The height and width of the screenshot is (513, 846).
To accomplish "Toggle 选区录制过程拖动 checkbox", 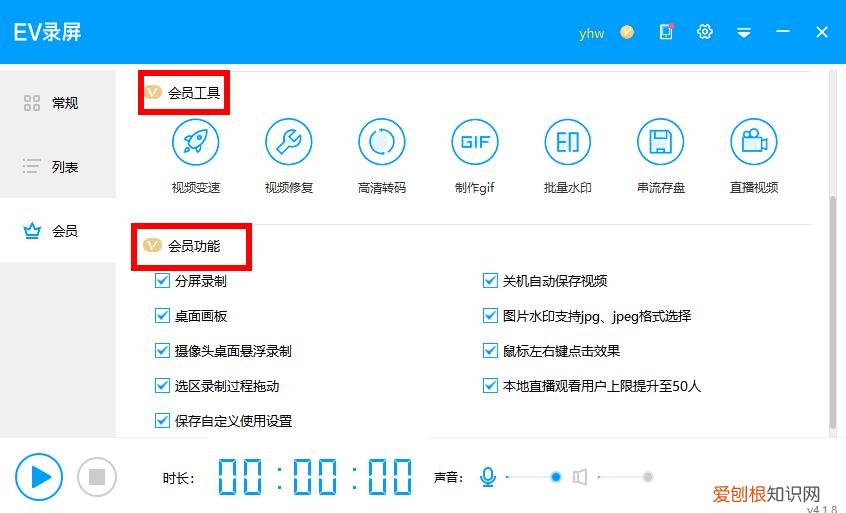I will [162, 386].
